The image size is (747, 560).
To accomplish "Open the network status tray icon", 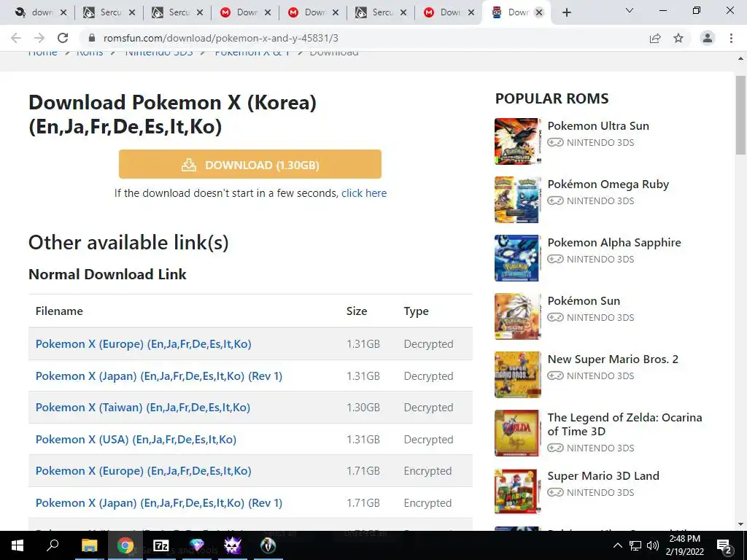I will (635, 545).
